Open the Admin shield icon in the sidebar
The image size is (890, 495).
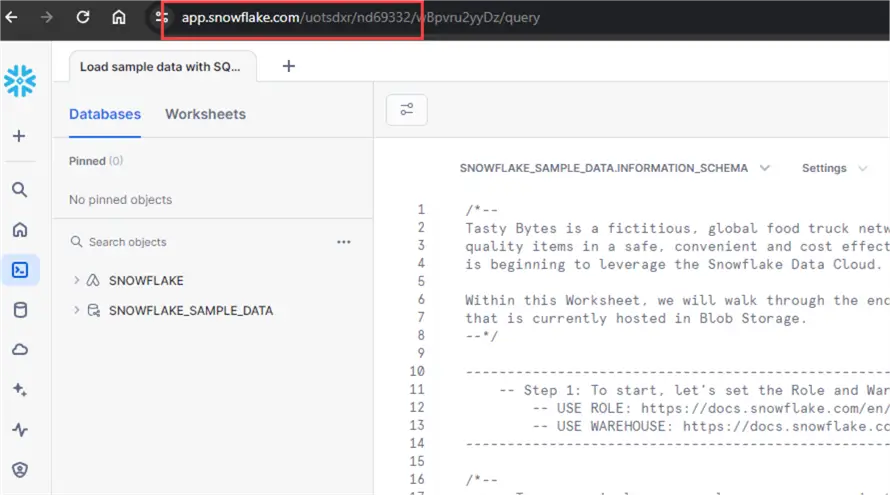point(20,469)
